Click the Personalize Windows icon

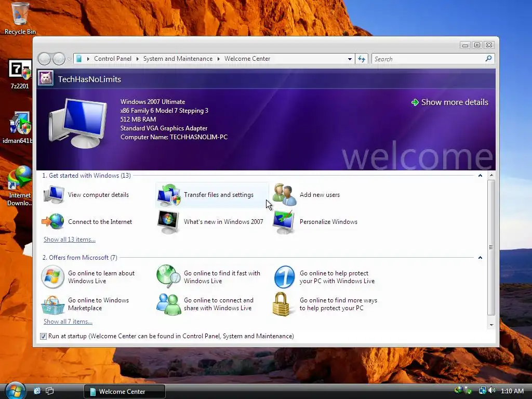(284, 222)
